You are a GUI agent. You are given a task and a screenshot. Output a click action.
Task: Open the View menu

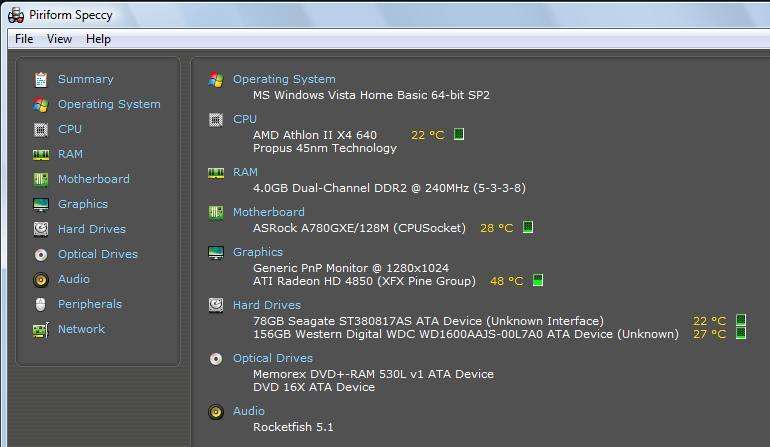tap(59, 39)
